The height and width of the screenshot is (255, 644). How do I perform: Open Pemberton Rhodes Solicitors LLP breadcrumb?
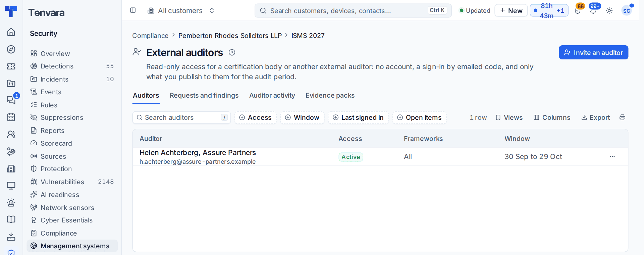230,36
